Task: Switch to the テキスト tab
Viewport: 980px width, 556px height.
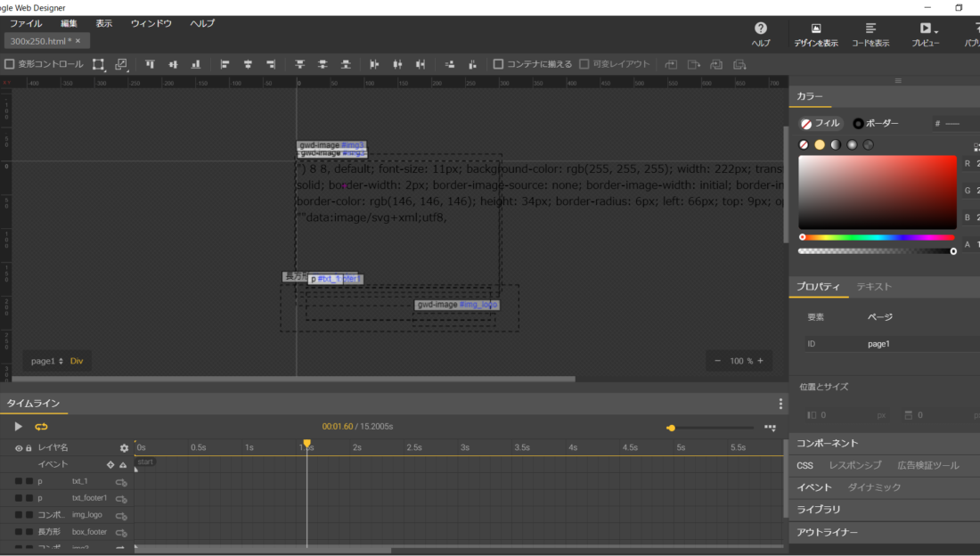Action: coord(873,287)
